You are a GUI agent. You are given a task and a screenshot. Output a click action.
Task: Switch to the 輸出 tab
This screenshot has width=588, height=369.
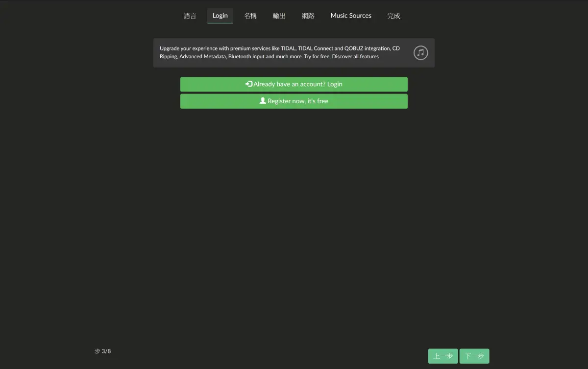tap(279, 16)
